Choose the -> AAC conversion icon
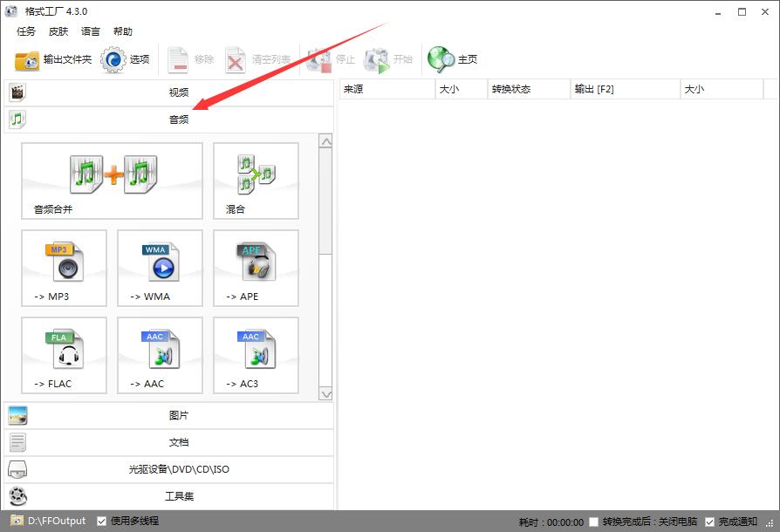The height and width of the screenshot is (532, 780). [x=161, y=356]
